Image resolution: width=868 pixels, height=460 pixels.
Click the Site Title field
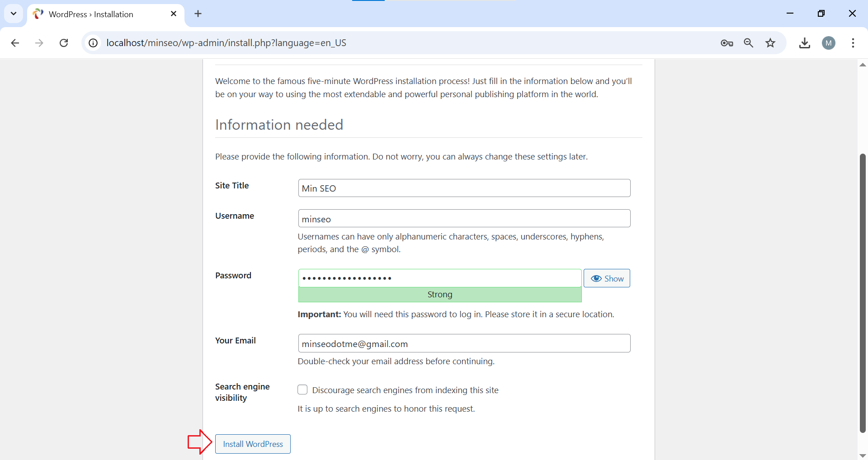click(x=464, y=188)
